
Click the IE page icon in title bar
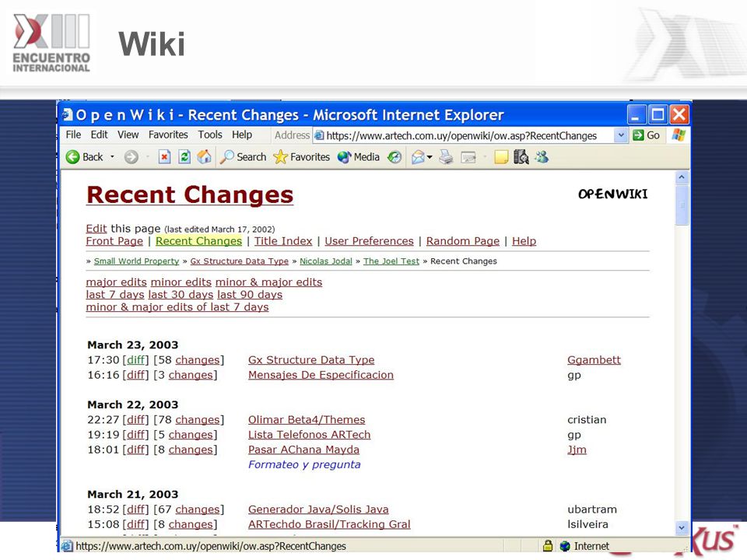(68, 115)
